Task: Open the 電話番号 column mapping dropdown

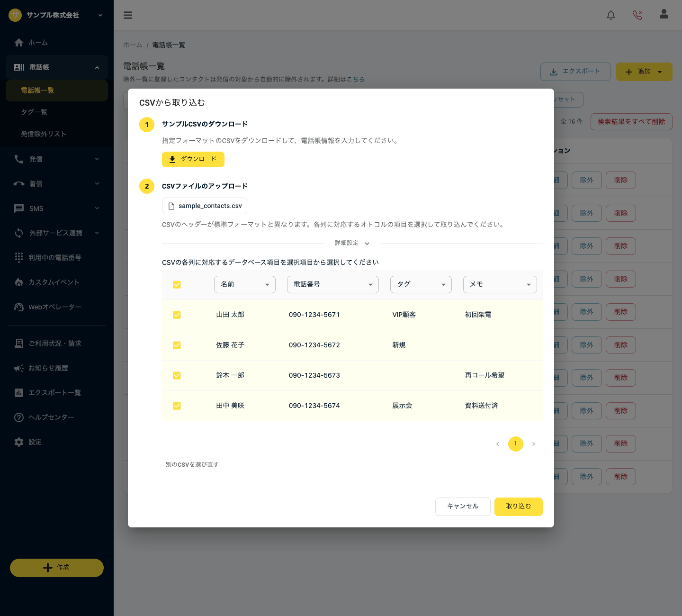Action: pyautogui.click(x=333, y=284)
